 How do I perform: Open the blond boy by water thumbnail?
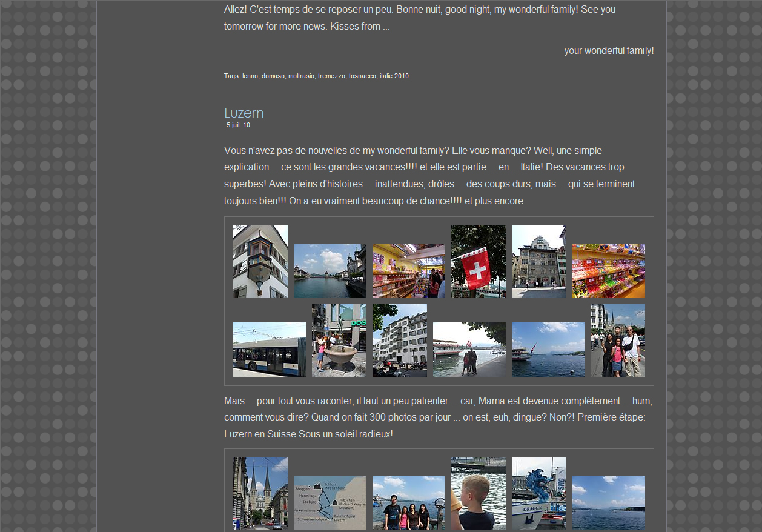(478, 493)
